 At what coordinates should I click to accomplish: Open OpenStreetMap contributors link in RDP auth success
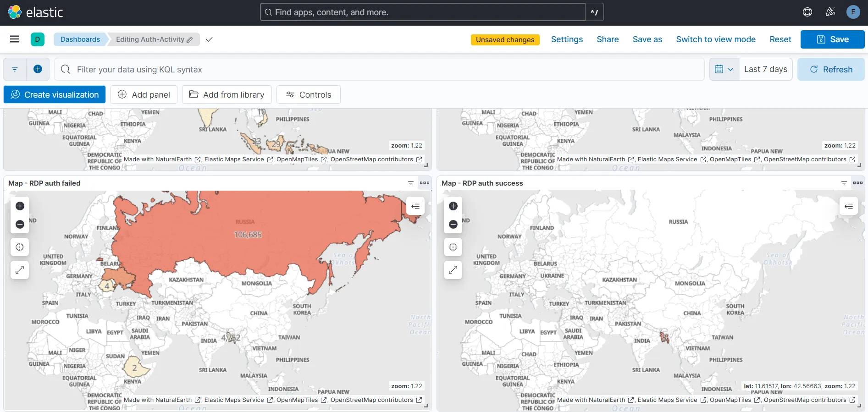pyautogui.click(x=809, y=400)
